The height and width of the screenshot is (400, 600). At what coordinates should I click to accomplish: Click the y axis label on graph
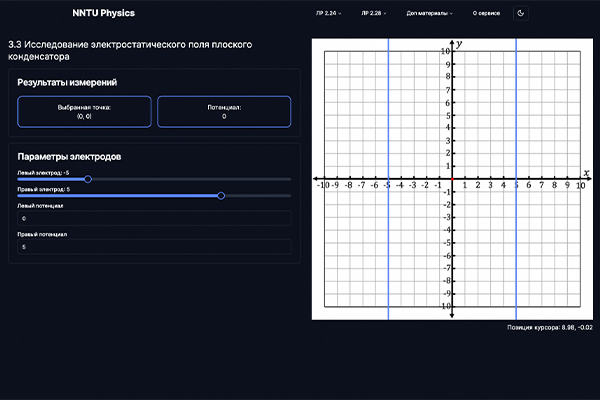(459, 44)
